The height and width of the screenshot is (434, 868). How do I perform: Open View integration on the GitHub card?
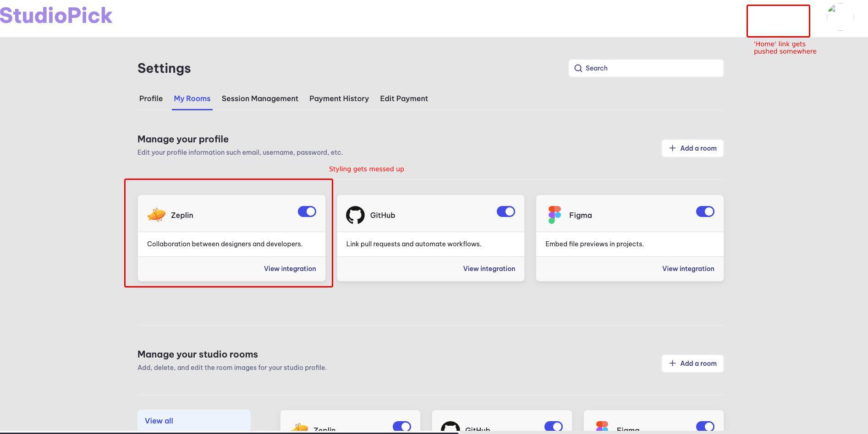(x=489, y=269)
